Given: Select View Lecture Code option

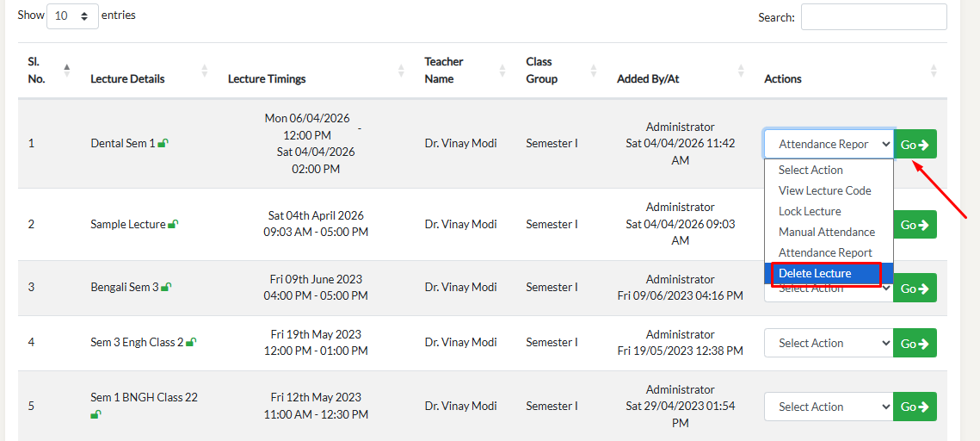Looking at the screenshot, I should 824,190.
